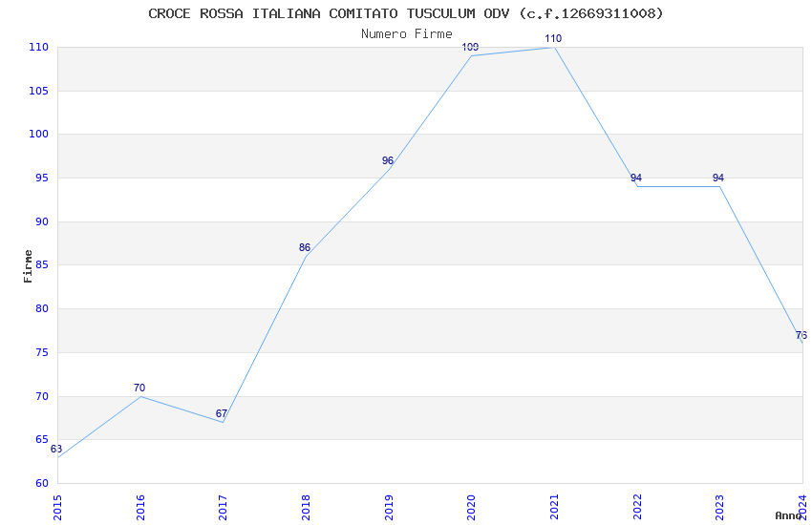This screenshot has width=812, height=525.
Task: Click the data label 67 on the line
Action: point(221,413)
